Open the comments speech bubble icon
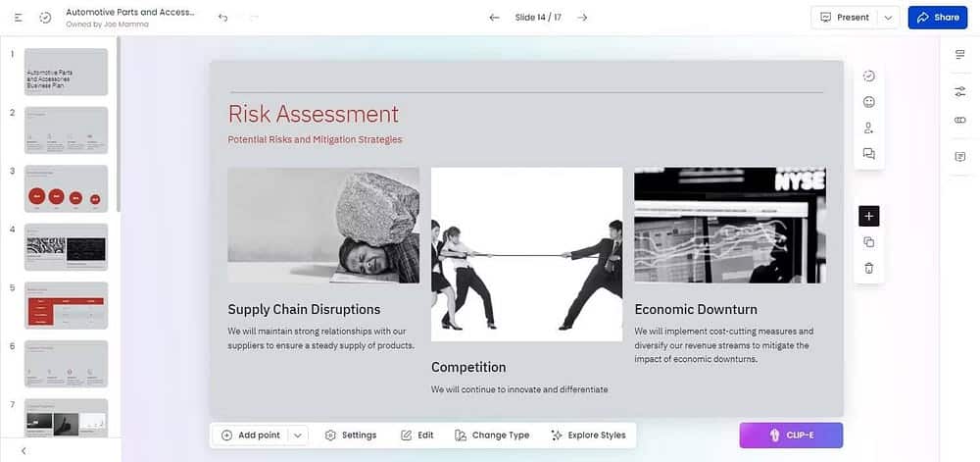This screenshot has width=980, height=462. pyautogui.click(x=868, y=154)
